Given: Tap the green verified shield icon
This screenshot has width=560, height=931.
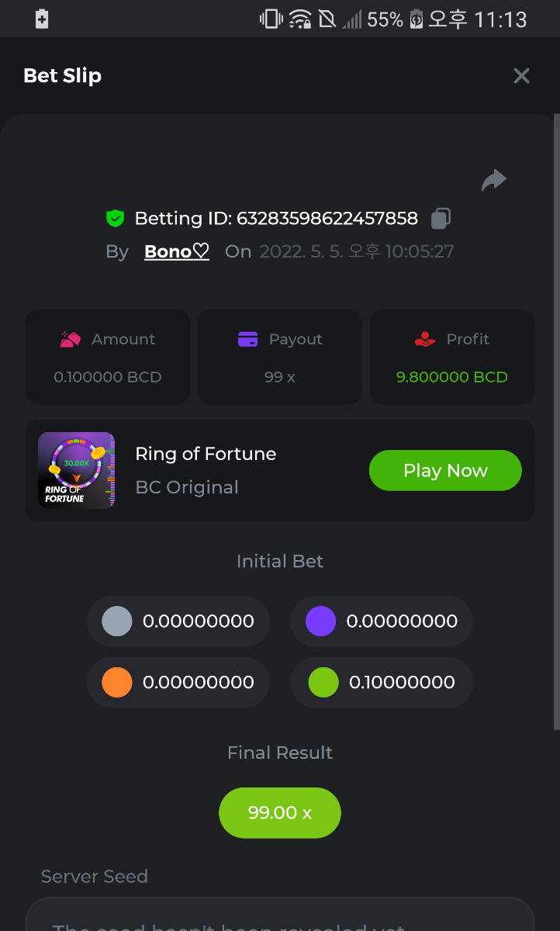Looking at the screenshot, I should pyautogui.click(x=115, y=219).
